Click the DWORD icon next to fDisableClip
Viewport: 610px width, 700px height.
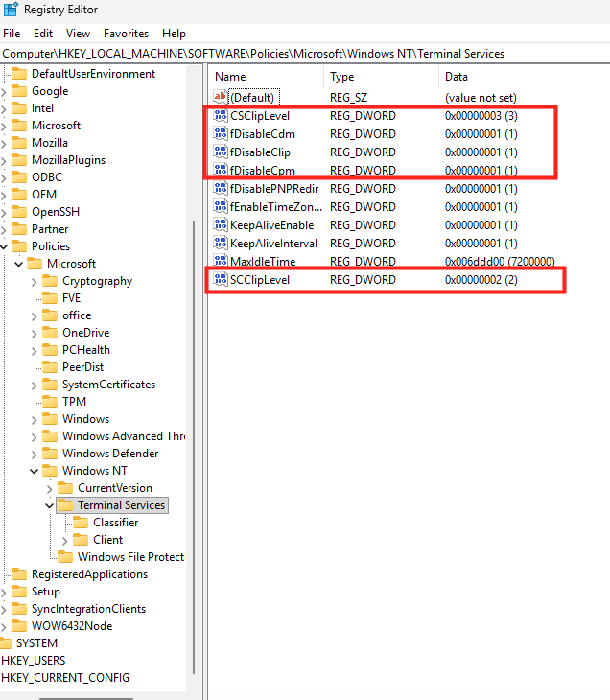(x=221, y=152)
